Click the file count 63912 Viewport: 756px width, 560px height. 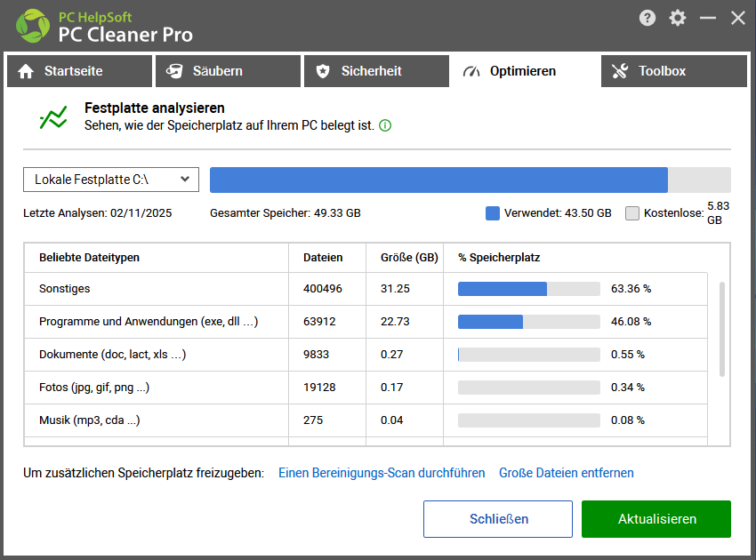319,322
